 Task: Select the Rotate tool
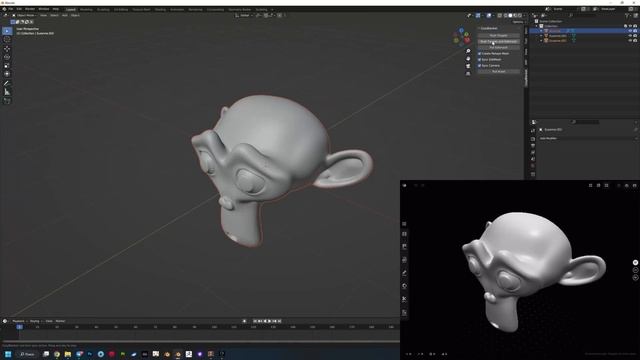7,57
